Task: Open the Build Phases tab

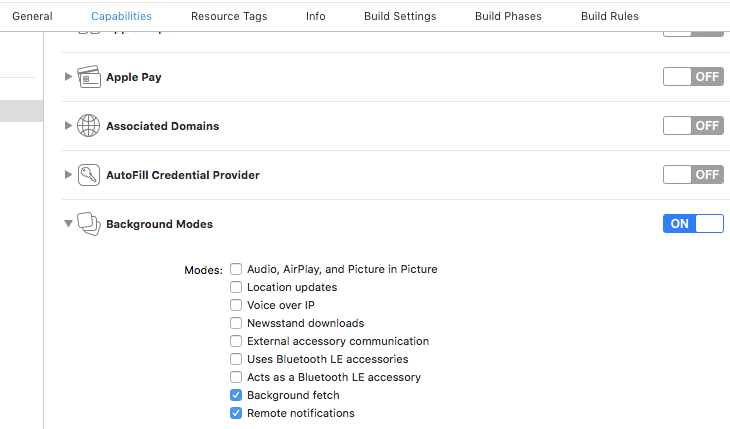Action: (x=508, y=16)
